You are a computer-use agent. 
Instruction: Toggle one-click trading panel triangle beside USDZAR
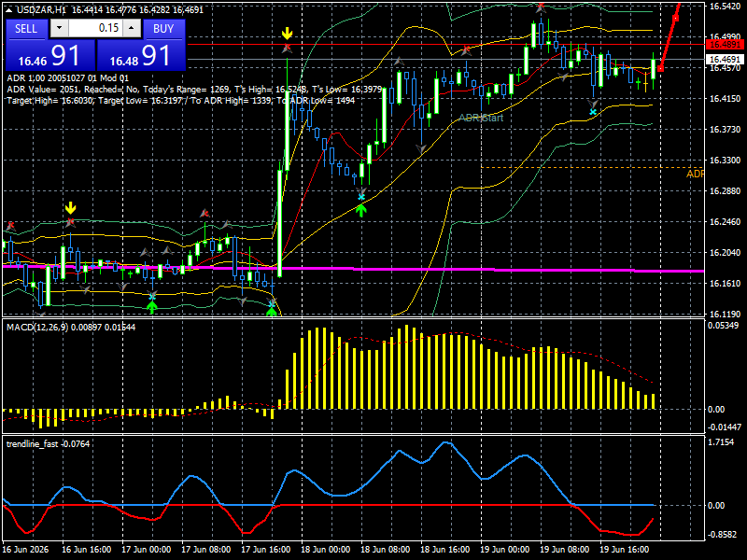8,9
